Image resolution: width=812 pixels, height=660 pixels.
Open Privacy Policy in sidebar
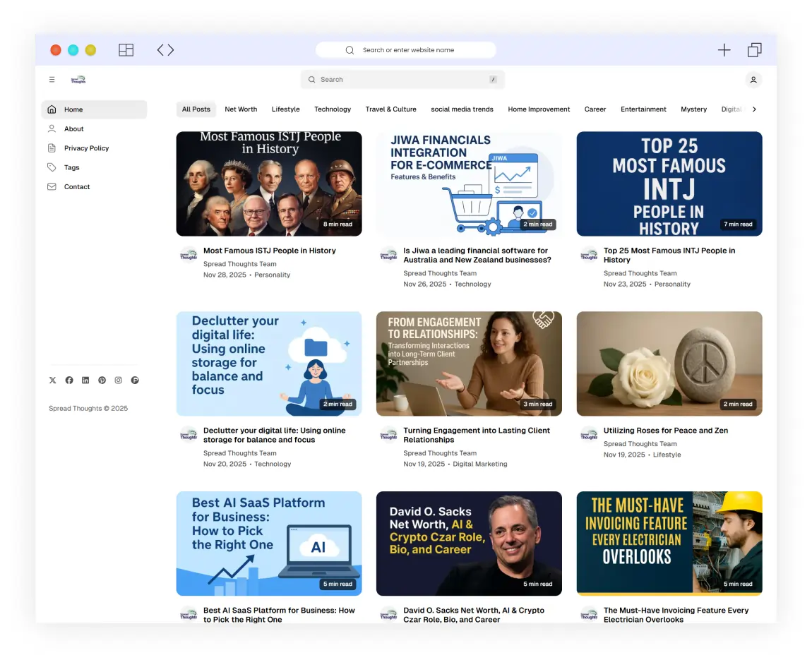pyautogui.click(x=94, y=148)
